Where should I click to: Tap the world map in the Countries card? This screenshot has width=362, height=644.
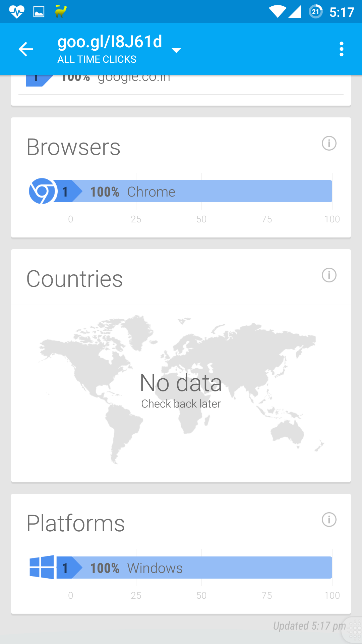coord(181,389)
